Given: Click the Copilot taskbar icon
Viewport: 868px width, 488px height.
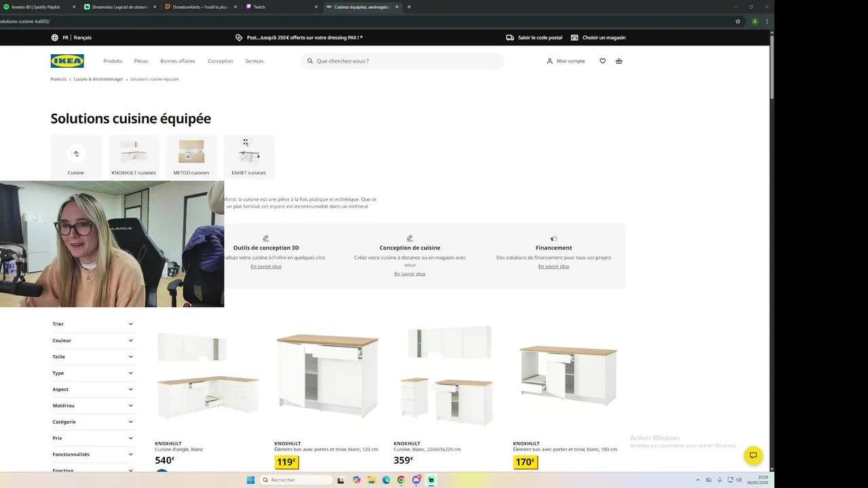Looking at the screenshot, I should tap(357, 480).
